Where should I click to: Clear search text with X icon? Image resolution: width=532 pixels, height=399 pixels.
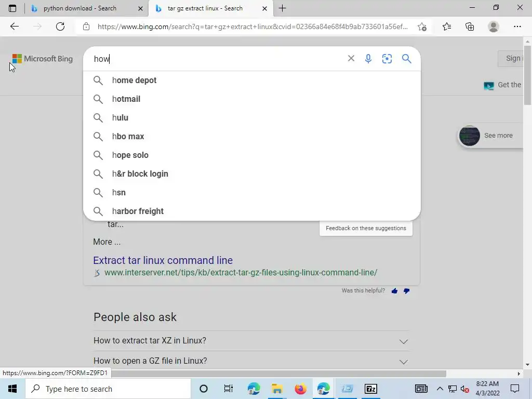tap(351, 58)
